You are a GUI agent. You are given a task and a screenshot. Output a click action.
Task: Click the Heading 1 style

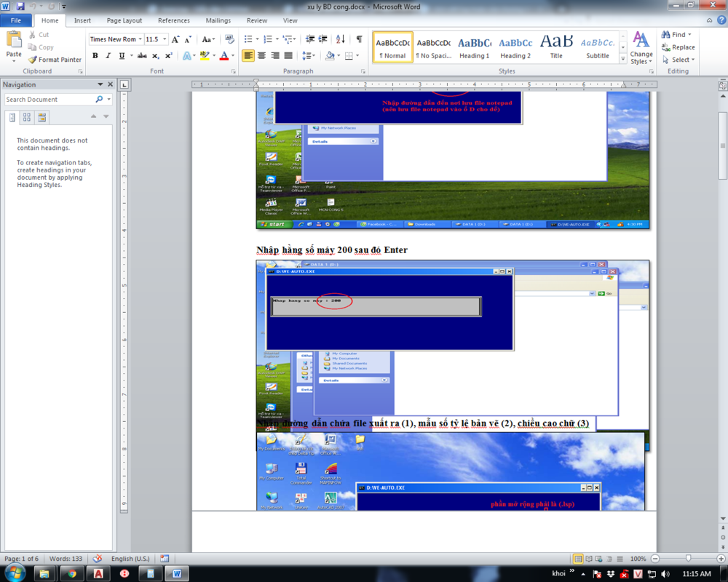click(x=475, y=45)
